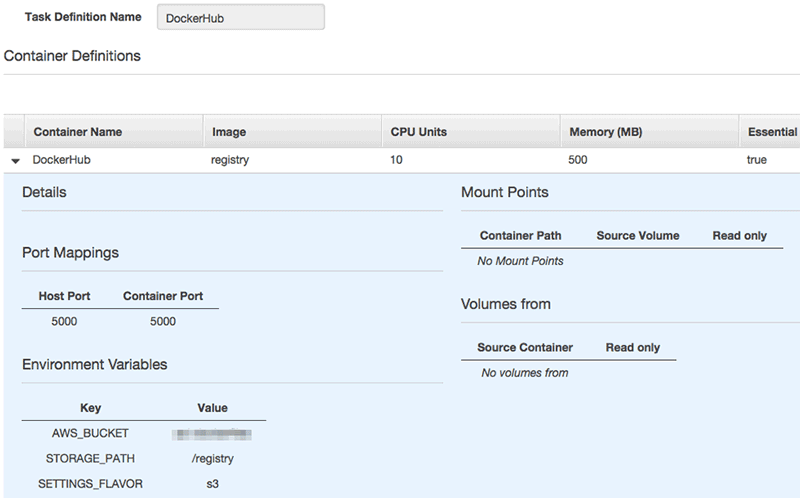This screenshot has width=800, height=498.
Task: Click the Value column header
Action: (212, 408)
